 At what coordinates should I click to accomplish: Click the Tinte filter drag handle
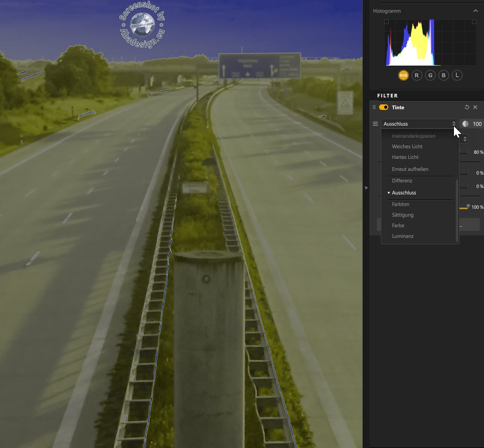click(x=374, y=107)
